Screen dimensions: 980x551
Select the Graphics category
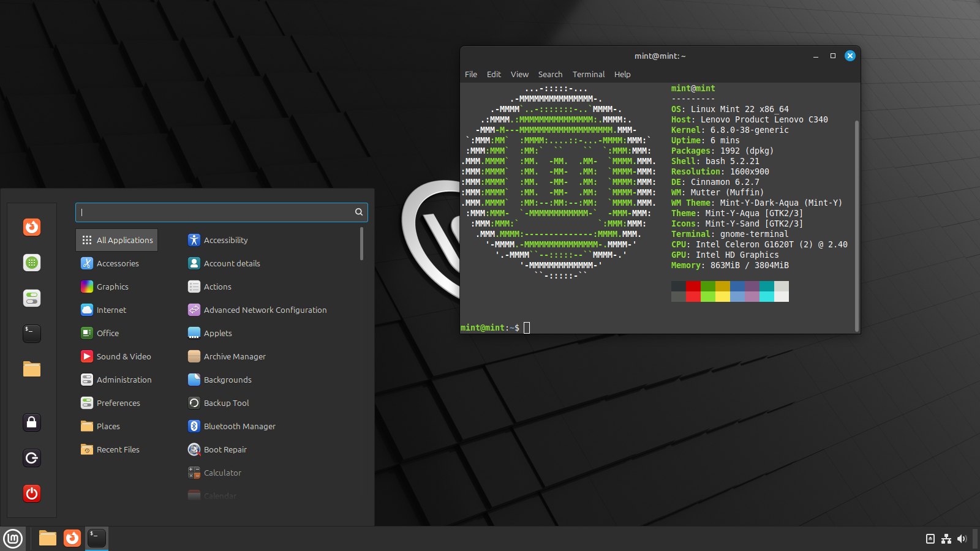[116, 287]
